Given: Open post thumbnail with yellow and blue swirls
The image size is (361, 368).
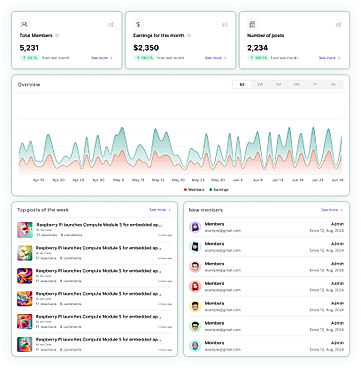Looking at the screenshot, I should tap(25, 299).
